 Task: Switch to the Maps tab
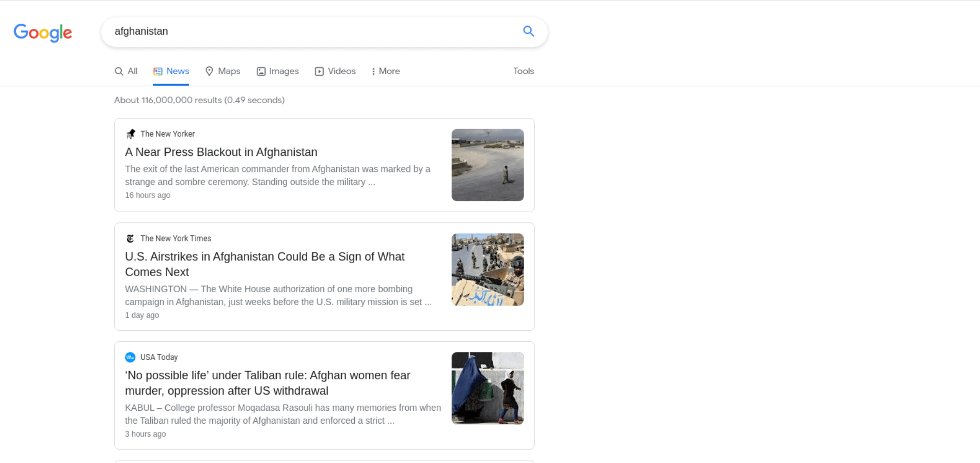pyautogui.click(x=223, y=71)
